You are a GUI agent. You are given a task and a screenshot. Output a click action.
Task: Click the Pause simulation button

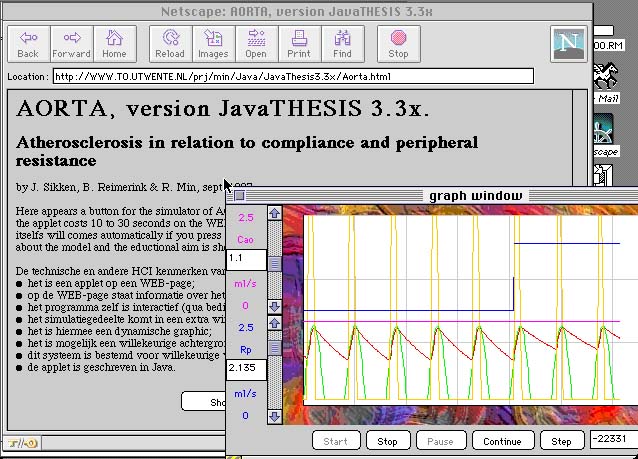pos(441,441)
